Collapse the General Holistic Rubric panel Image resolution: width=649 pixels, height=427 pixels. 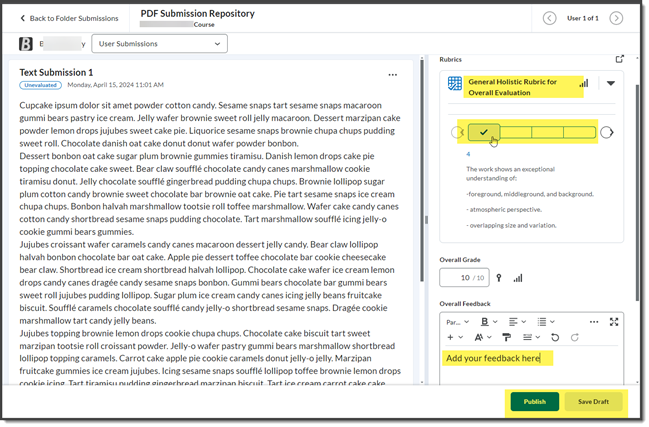(611, 84)
